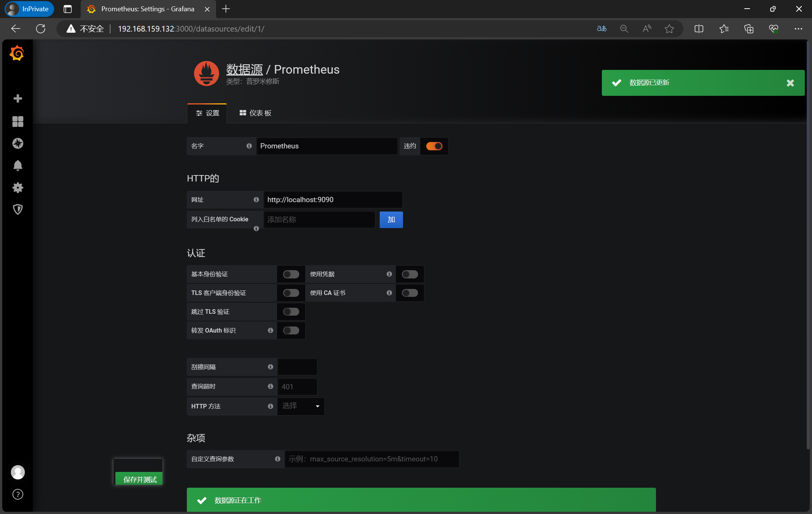Open the Alerting bell icon
This screenshot has height=514, width=812.
[x=18, y=165]
